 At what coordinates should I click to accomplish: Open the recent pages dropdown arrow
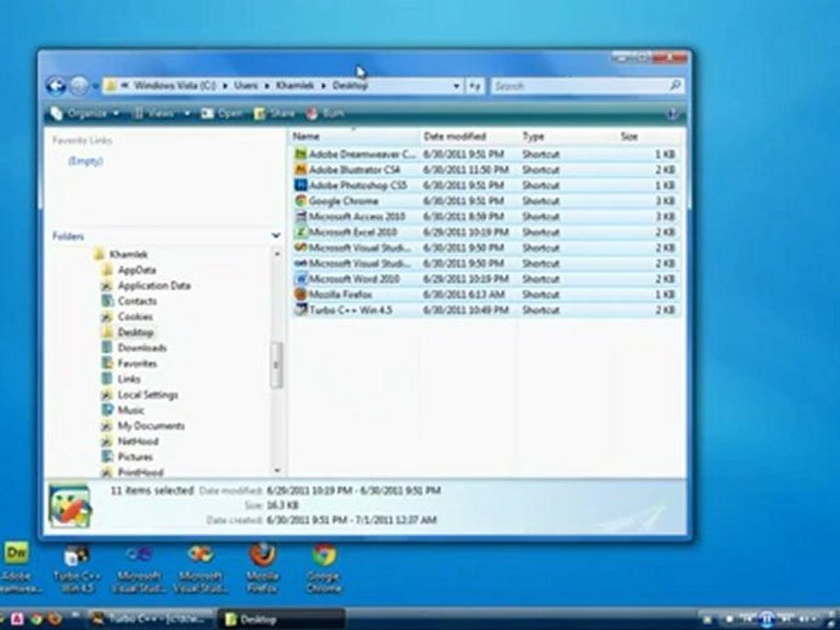95,86
